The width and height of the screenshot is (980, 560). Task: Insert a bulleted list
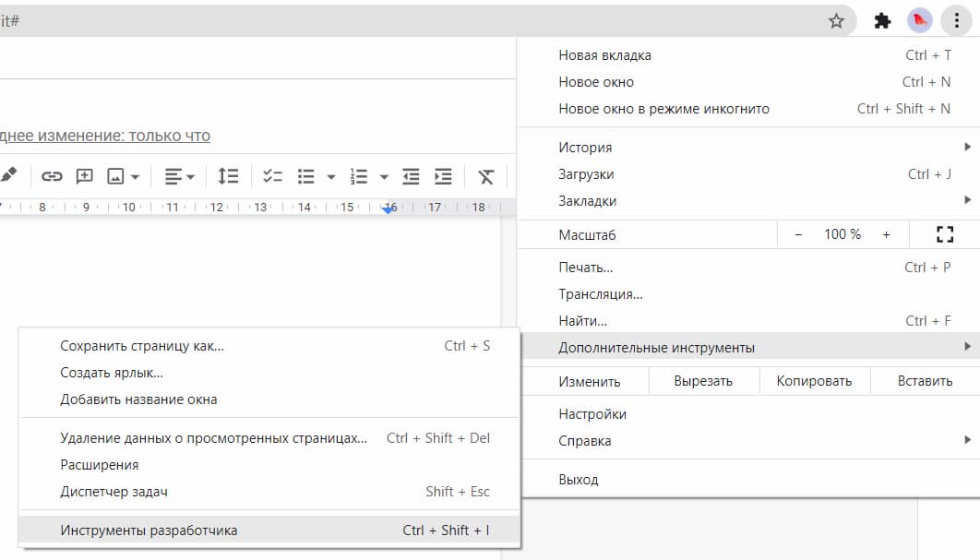pos(306,176)
